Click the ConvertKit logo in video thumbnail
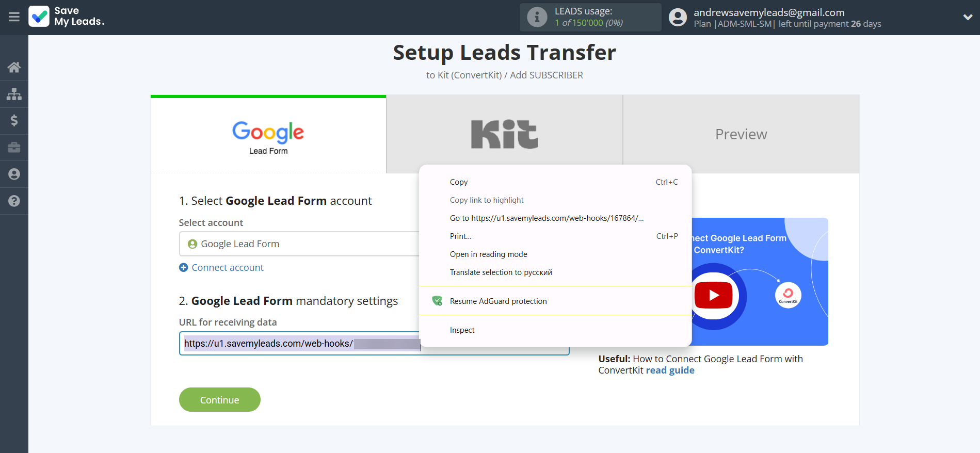Image resolution: width=980 pixels, height=453 pixels. tap(788, 295)
